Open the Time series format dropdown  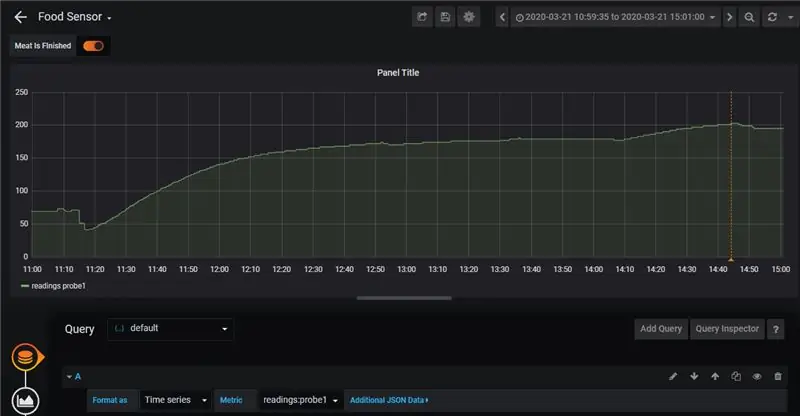[x=175, y=400]
